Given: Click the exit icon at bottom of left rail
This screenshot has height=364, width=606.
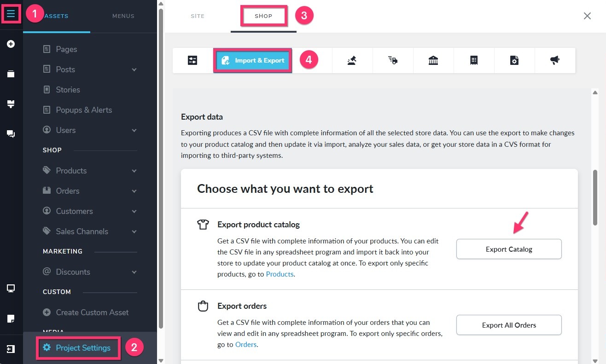Looking at the screenshot, I should pos(11,349).
